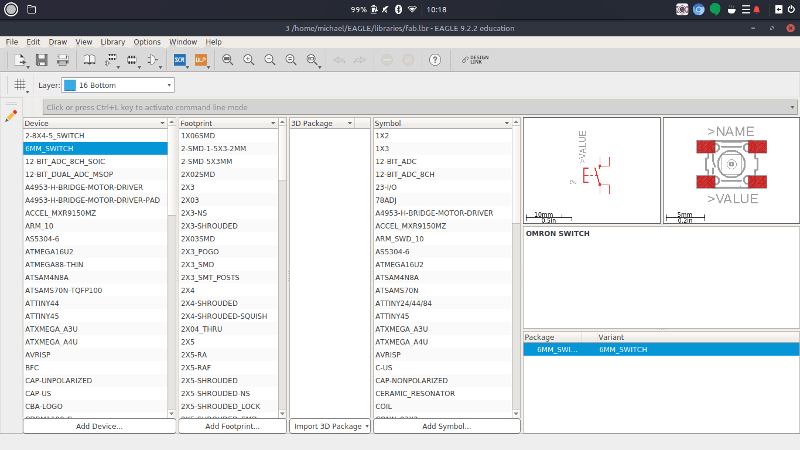Click the zoom to fit magnifier icon
Screen dimensions: 800x450
tap(228, 60)
